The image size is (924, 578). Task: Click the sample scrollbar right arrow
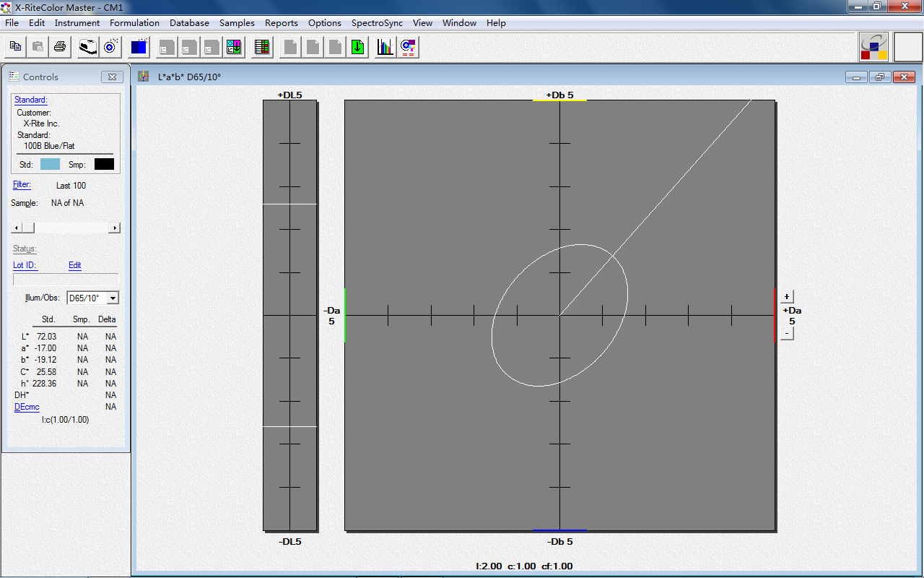pyautogui.click(x=115, y=228)
